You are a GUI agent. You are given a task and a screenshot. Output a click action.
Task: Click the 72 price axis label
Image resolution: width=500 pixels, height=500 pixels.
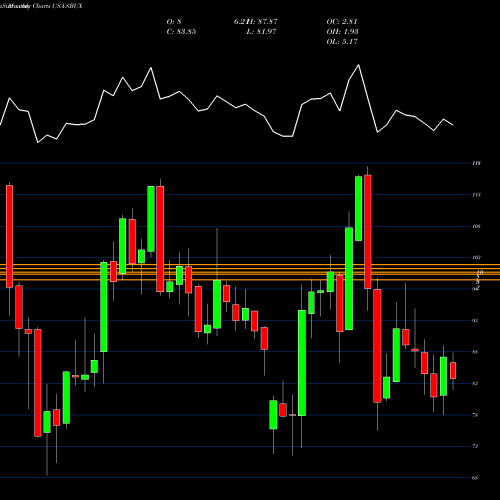tap(475, 446)
